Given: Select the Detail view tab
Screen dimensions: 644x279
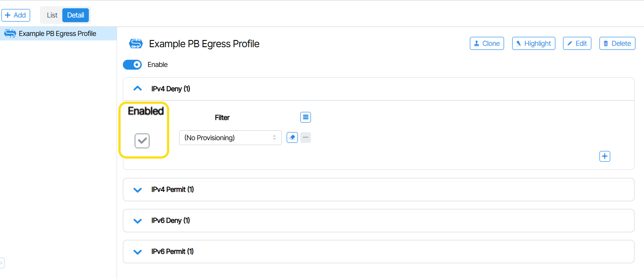Looking at the screenshot, I should [76, 15].
